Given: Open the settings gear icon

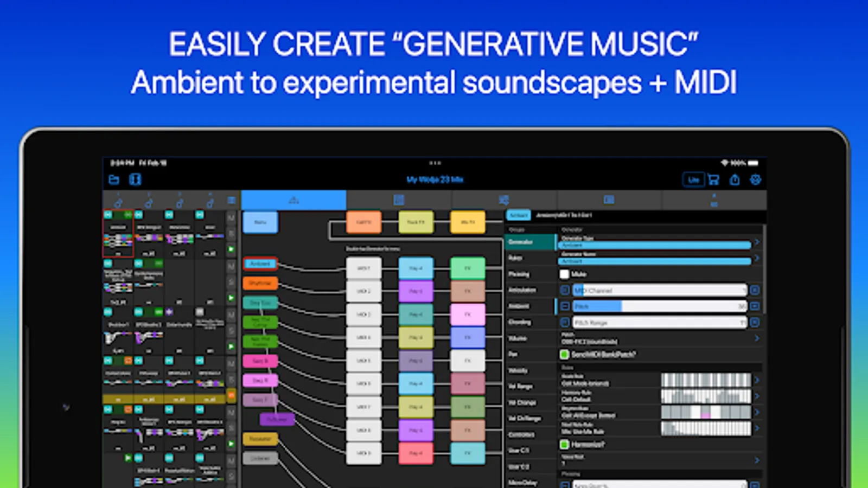Looking at the screenshot, I should click(755, 179).
